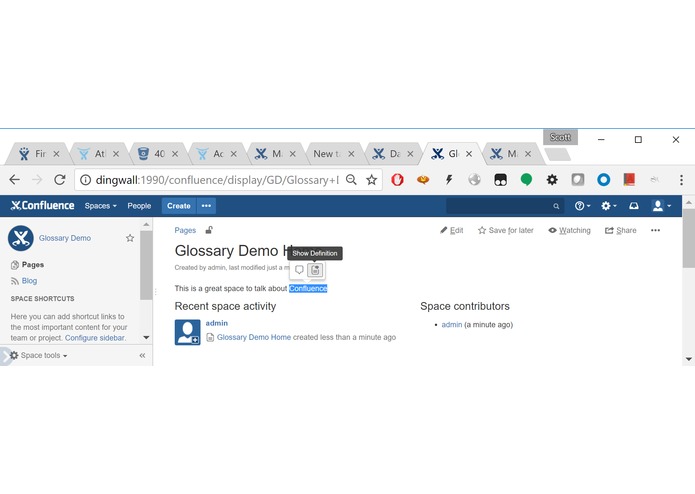Open the notifications tray icon
This screenshot has height=494, width=695.
(634, 206)
